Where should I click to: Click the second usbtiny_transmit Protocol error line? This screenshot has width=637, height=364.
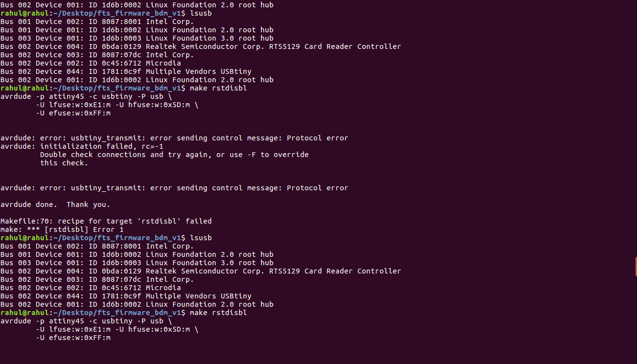(x=174, y=188)
